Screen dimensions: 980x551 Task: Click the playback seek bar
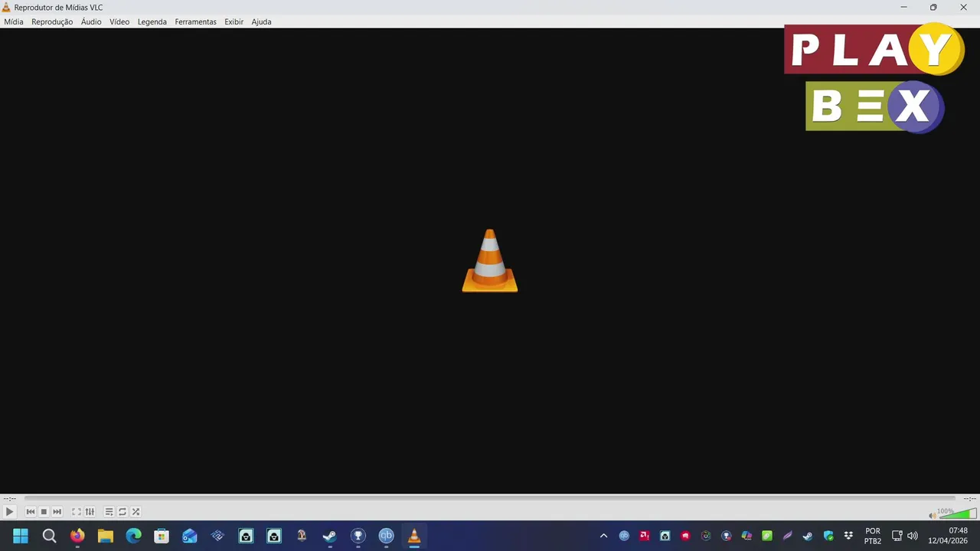click(490, 498)
